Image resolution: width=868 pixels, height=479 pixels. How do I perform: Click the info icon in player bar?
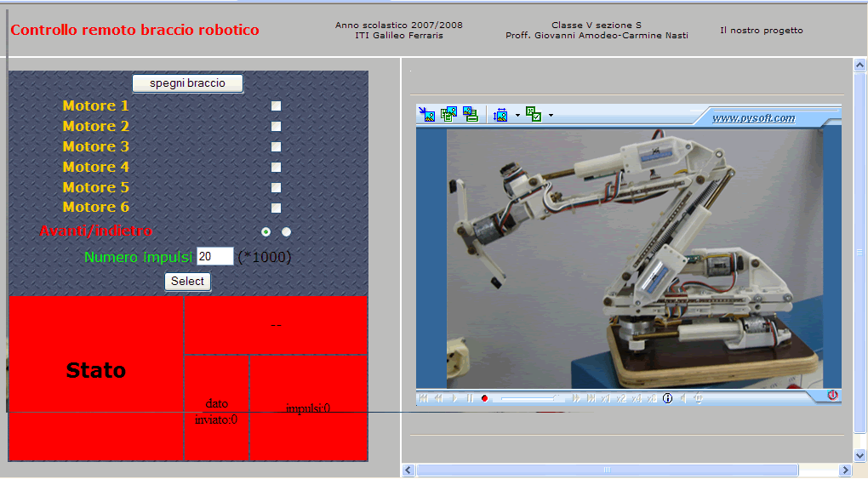668,398
